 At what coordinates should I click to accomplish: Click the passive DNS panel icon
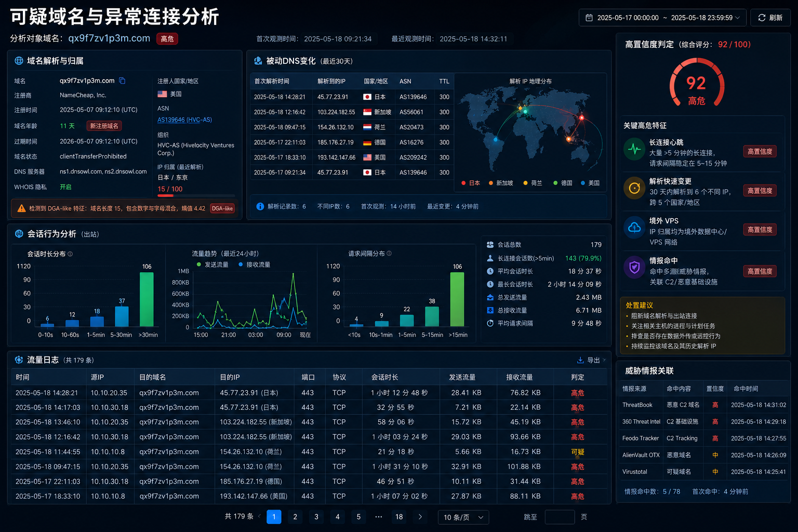click(x=258, y=61)
